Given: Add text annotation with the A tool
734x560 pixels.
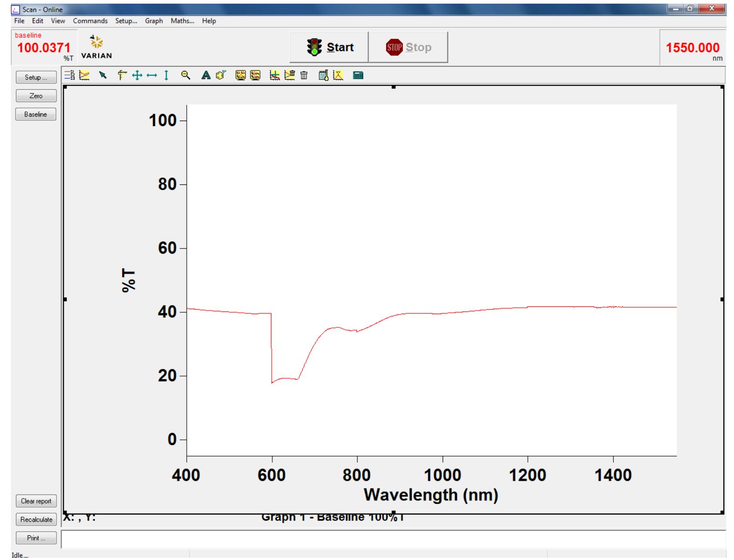Looking at the screenshot, I should click(x=206, y=76).
